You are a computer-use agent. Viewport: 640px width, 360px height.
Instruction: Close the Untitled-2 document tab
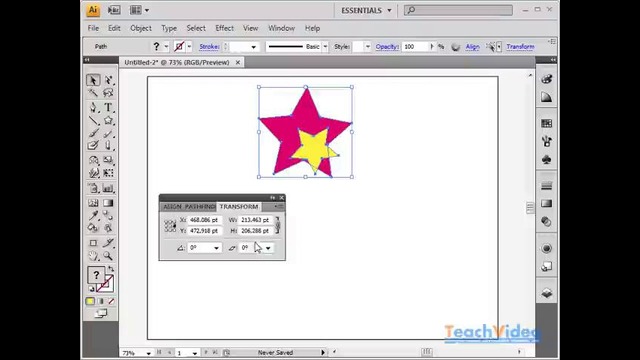[238, 62]
